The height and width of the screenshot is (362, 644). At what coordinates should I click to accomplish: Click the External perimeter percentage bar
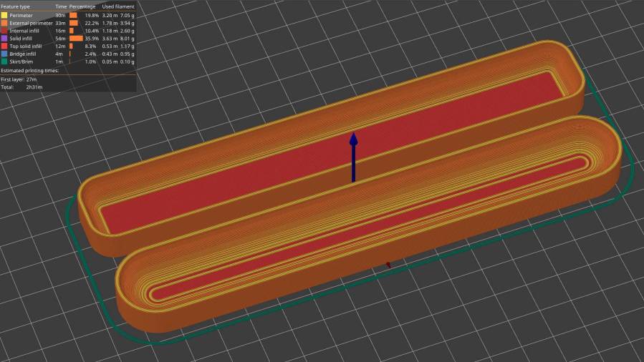pos(73,23)
